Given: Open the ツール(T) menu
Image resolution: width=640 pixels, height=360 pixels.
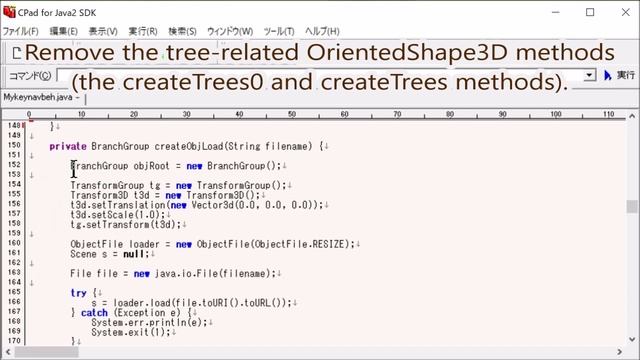Looking at the screenshot, I should pyautogui.click(x=279, y=31).
